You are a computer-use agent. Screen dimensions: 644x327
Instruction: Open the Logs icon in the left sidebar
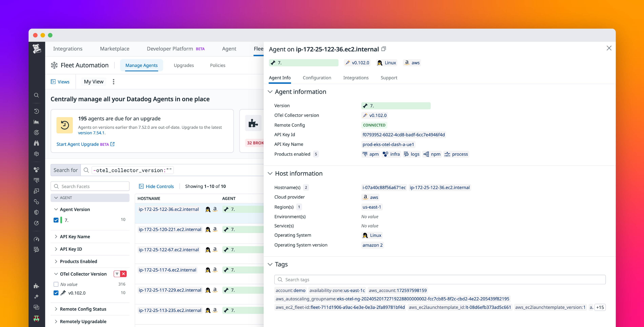point(36,180)
